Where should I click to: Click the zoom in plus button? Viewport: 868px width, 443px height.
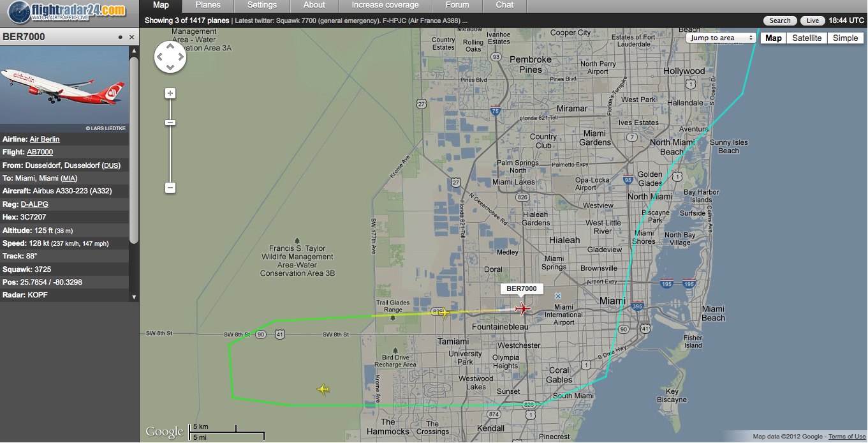pos(170,93)
